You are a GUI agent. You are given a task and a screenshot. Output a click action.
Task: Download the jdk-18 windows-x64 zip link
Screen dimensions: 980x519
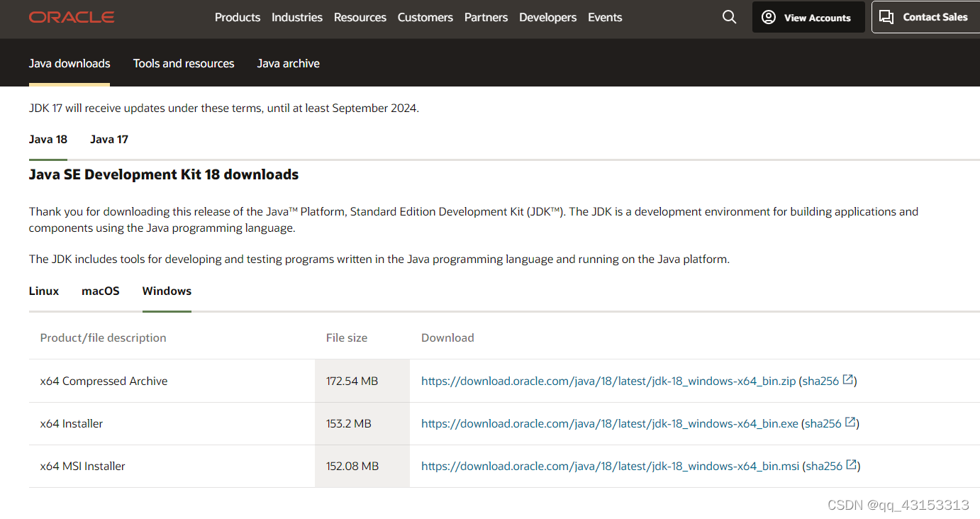tap(608, 381)
